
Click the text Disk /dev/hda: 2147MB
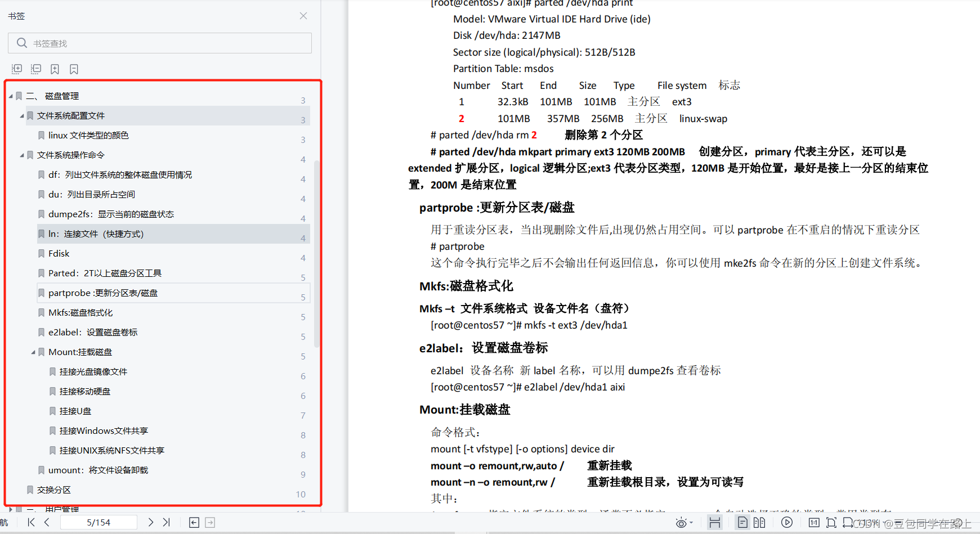pos(507,35)
